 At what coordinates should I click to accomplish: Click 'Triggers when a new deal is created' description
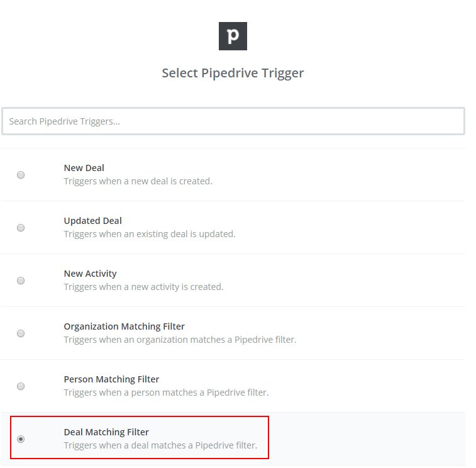pyautogui.click(x=138, y=181)
